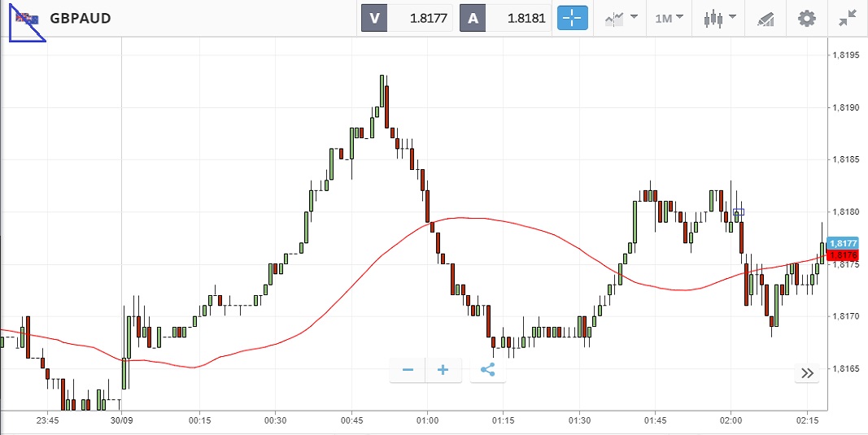Open chart settings gear
The height and width of the screenshot is (435, 868).
(806, 18)
